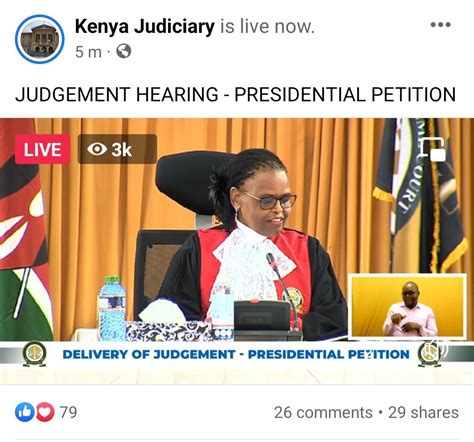
Task: Click the globe public audience icon
Action: coord(124,51)
